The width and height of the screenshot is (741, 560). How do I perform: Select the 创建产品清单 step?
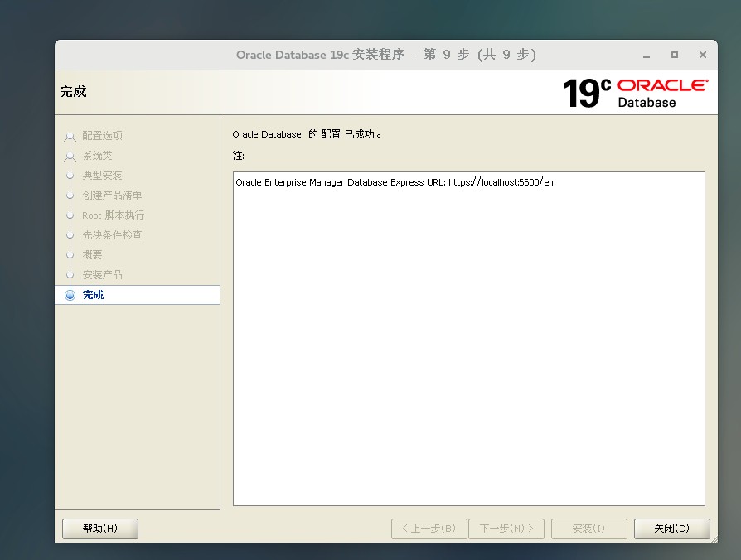[112, 195]
